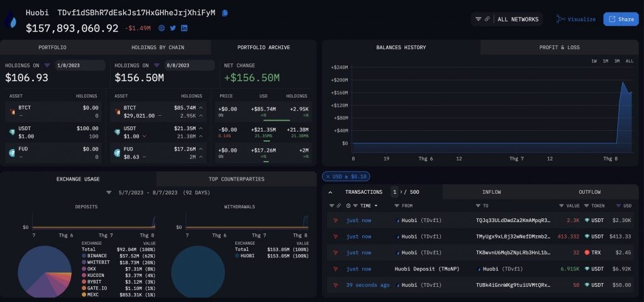The width and height of the screenshot is (644, 302).
Task: Expand the FUD $17.26M holdings chevron
Action: [x=201, y=149]
